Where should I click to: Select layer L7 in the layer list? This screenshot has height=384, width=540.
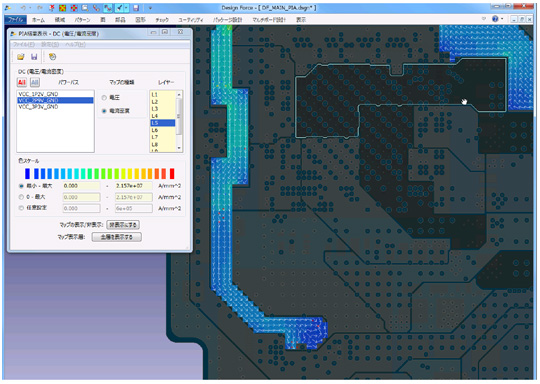tap(163, 137)
